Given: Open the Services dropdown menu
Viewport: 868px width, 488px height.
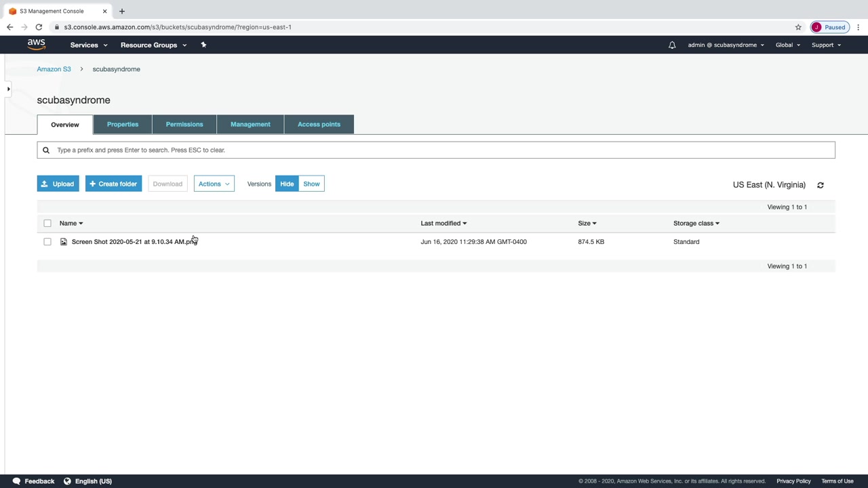Looking at the screenshot, I should coord(89,45).
